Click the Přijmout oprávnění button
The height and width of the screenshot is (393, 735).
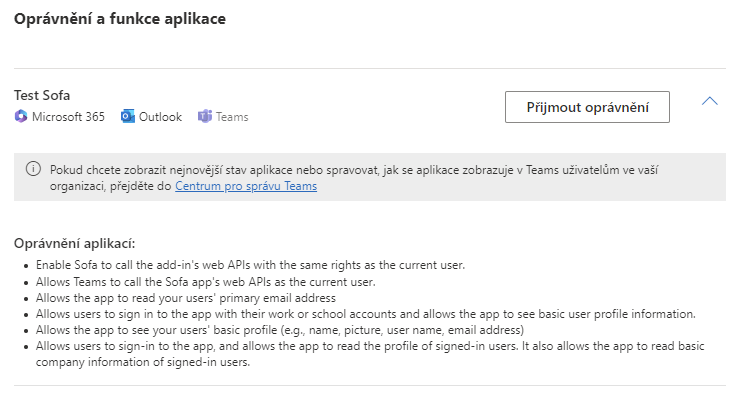[x=587, y=107]
